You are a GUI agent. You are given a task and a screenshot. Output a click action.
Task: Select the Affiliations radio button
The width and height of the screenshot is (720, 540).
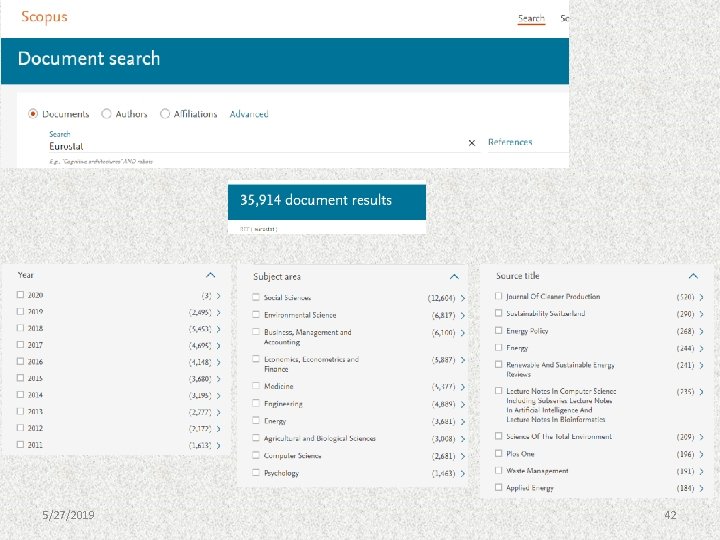(165, 113)
